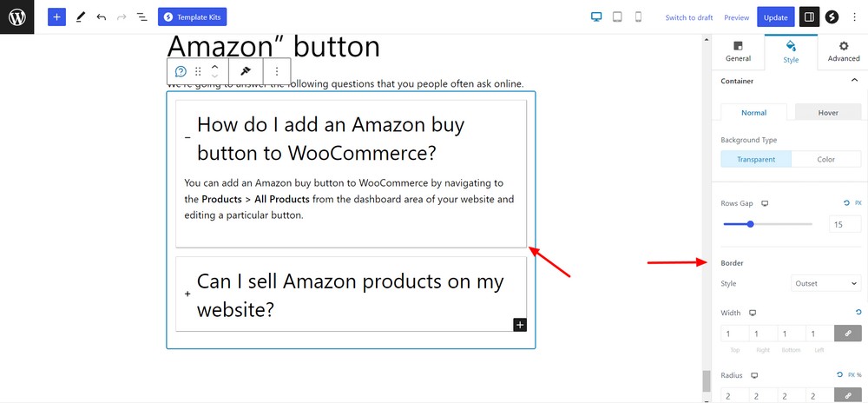Select the tablet preview device icon
The width and height of the screenshot is (868, 403).
[x=617, y=17]
